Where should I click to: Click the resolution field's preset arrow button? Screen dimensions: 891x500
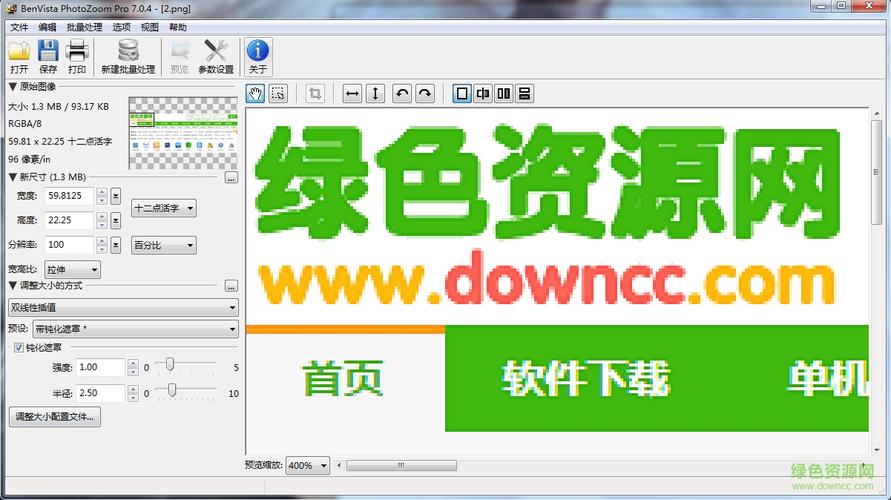click(x=115, y=245)
